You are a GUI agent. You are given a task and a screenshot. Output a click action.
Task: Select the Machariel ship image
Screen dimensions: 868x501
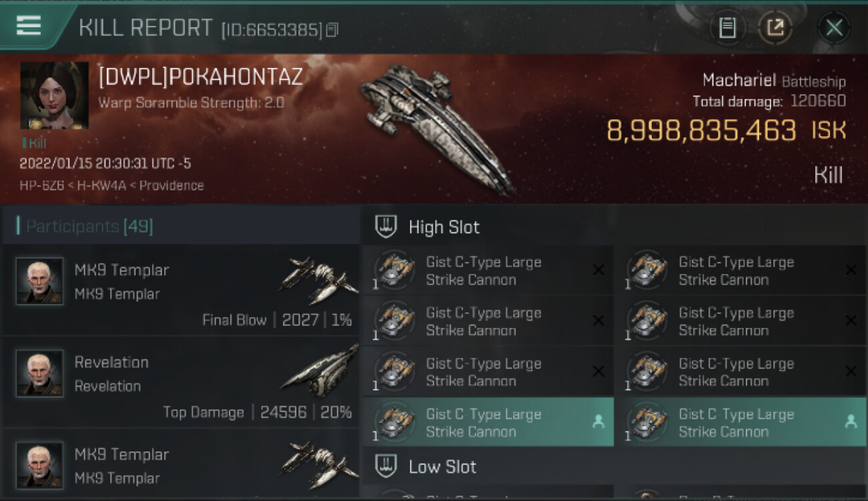437,127
